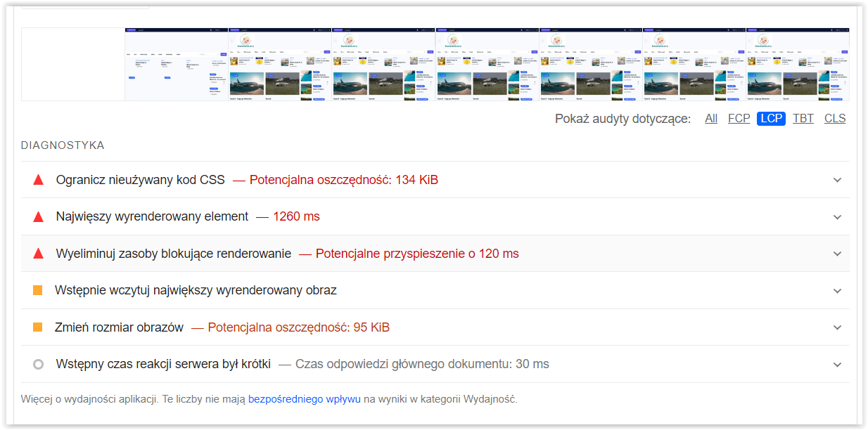Click the red triangle beside 'Ogranicz nieużywany kod CSS'
This screenshot has width=868, height=430.
(x=39, y=180)
